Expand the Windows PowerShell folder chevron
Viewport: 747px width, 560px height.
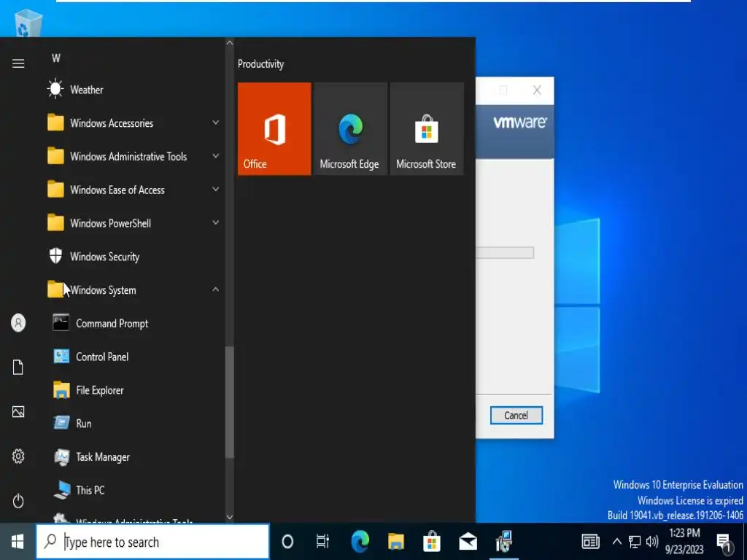coord(215,223)
